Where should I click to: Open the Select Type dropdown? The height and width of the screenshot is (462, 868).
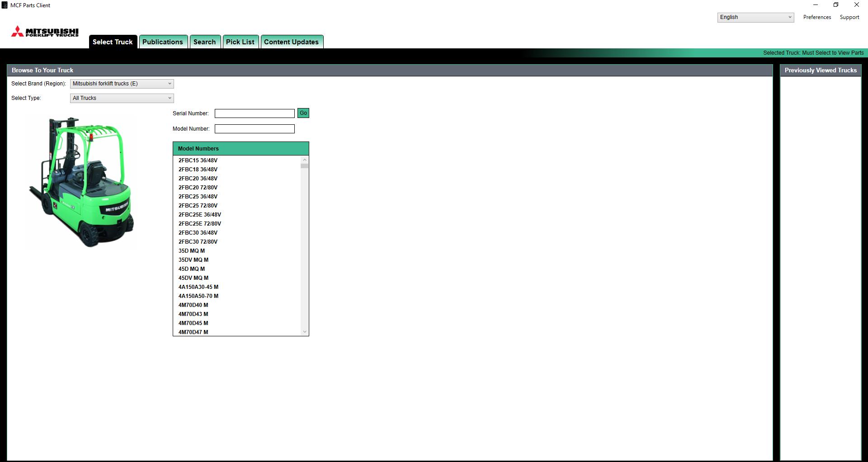point(122,98)
